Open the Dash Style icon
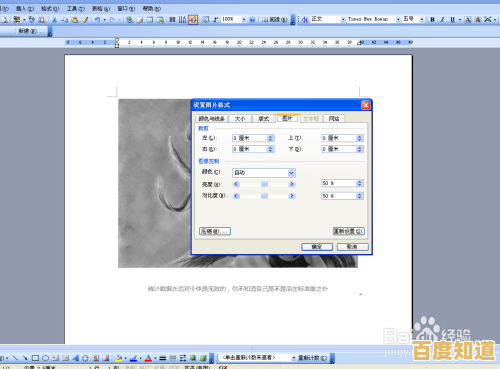 pos(173,358)
